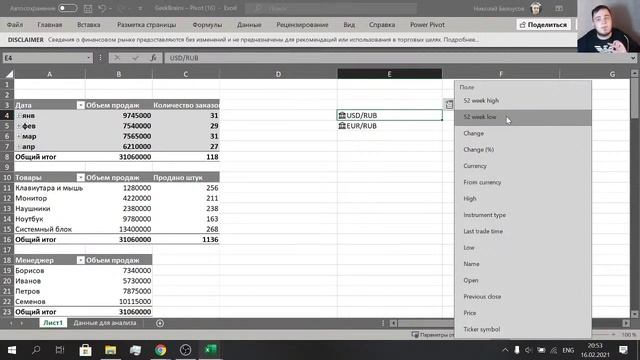This screenshot has height=360, width=640.
Task: Click the taskbar search magnifier icon
Action: (36, 350)
